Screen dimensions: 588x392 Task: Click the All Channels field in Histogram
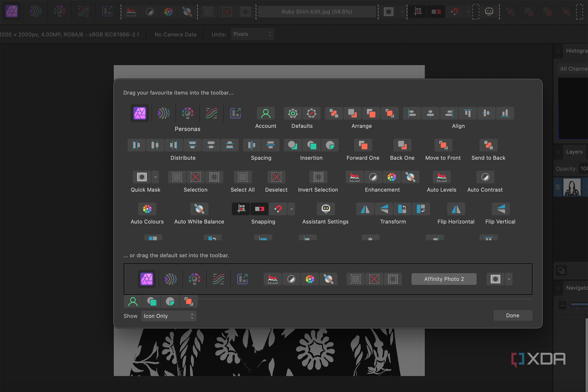pyautogui.click(x=572, y=69)
